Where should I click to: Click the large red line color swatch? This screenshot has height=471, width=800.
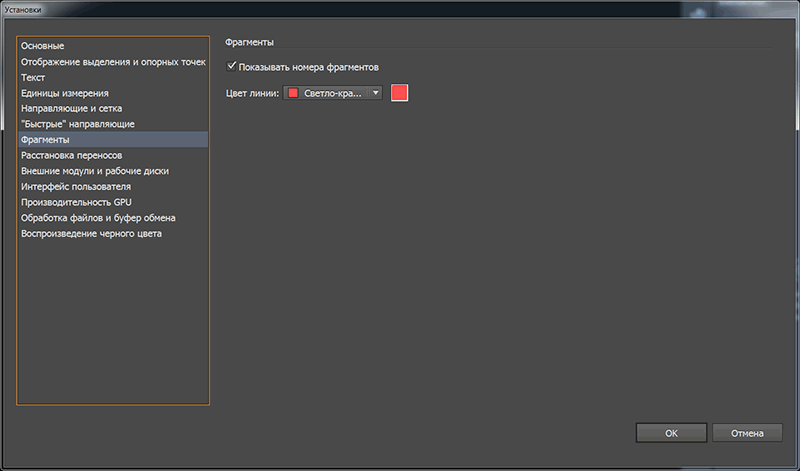(400, 93)
